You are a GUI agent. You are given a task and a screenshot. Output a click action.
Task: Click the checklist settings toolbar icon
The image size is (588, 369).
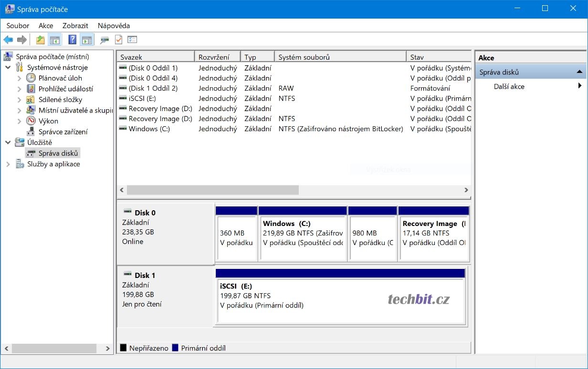pyautogui.click(x=132, y=40)
